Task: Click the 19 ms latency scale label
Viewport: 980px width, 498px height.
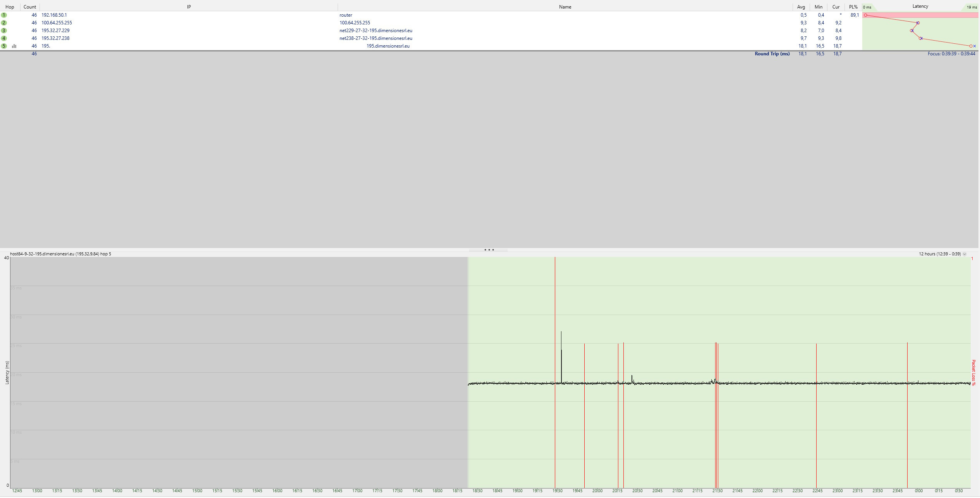Action: click(971, 7)
